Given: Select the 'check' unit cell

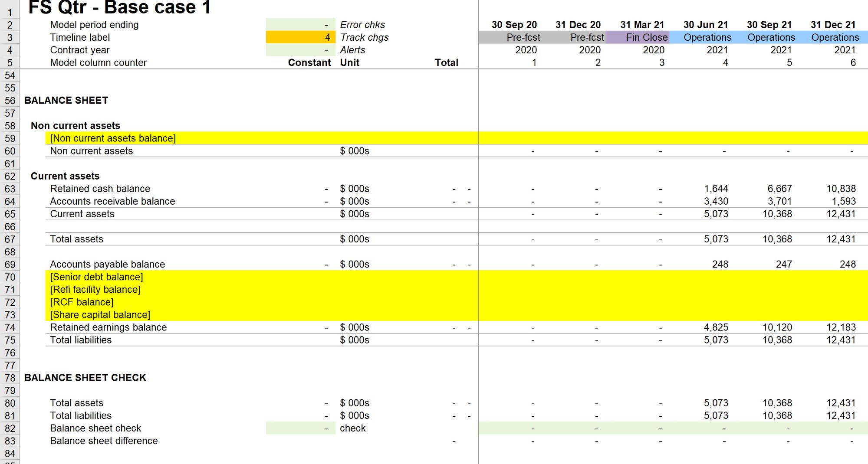Looking at the screenshot, I should point(352,428).
